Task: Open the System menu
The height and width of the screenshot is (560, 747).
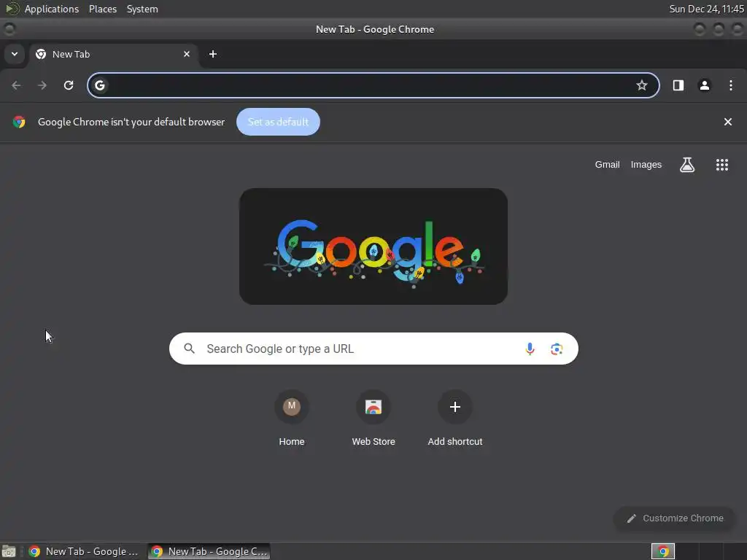Action: coord(142,9)
